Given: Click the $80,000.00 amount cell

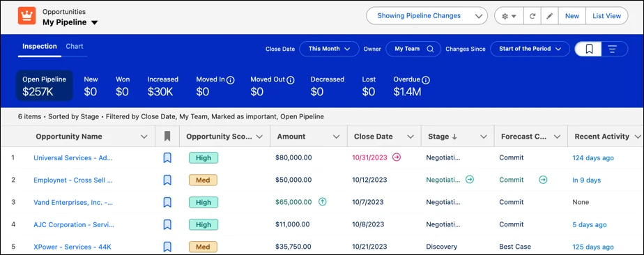Looking at the screenshot, I should pyautogui.click(x=293, y=157).
